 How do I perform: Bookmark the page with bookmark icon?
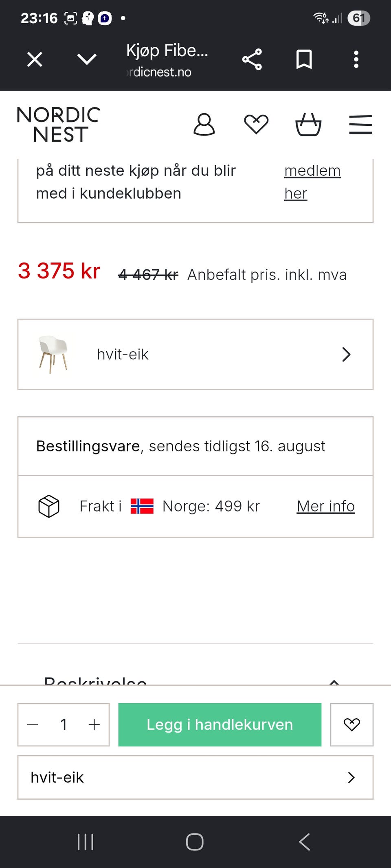pos(304,59)
